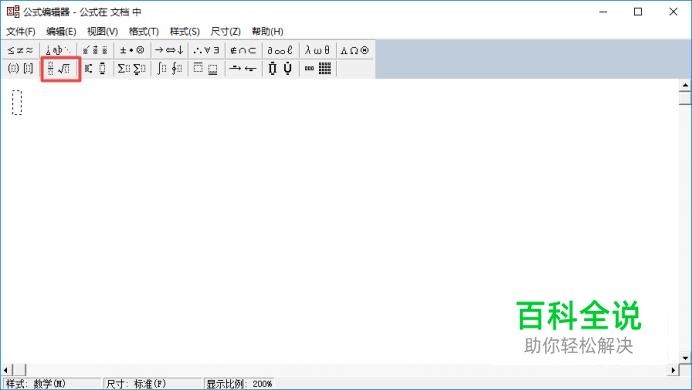Open the summation templates palette (Σ)
Image resolution: width=692 pixels, height=390 pixels.
pos(132,69)
